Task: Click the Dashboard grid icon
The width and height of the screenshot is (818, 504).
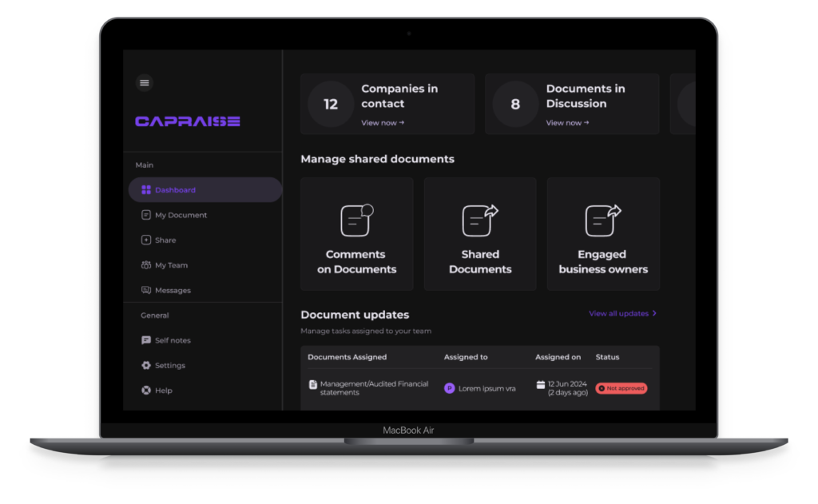Action: (146, 189)
